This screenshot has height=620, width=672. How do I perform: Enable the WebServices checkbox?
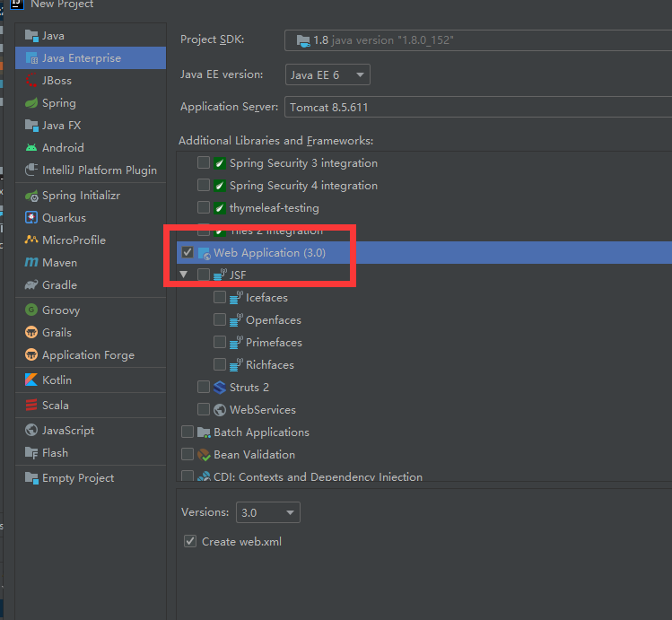[204, 409]
